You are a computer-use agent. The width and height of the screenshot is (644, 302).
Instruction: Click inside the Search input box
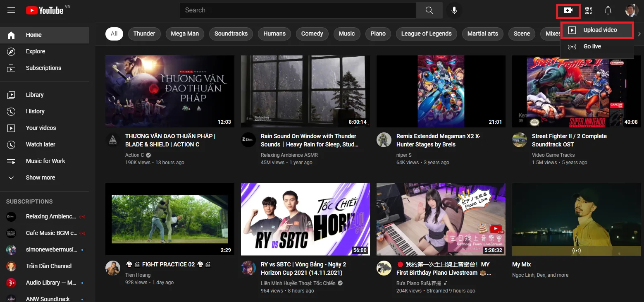pos(298,10)
